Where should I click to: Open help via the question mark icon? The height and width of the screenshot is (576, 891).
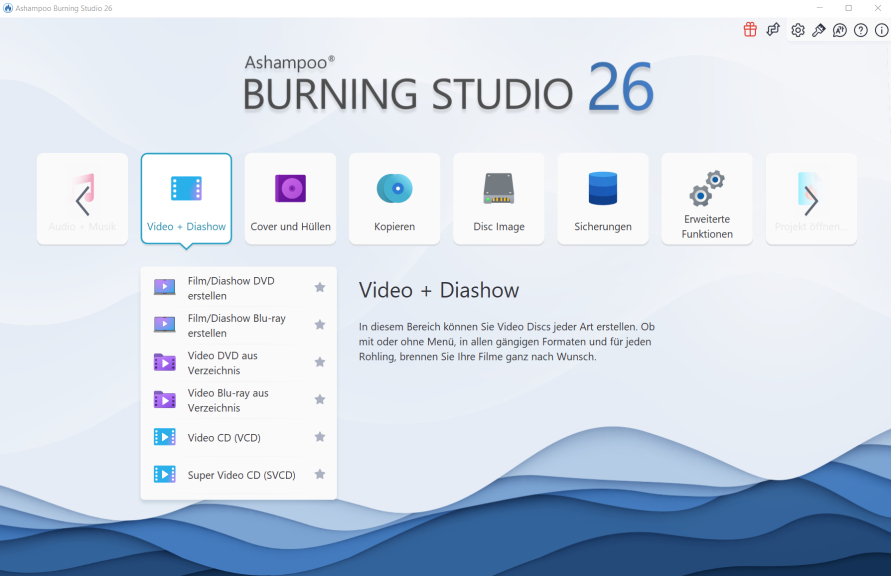click(x=859, y=29)
